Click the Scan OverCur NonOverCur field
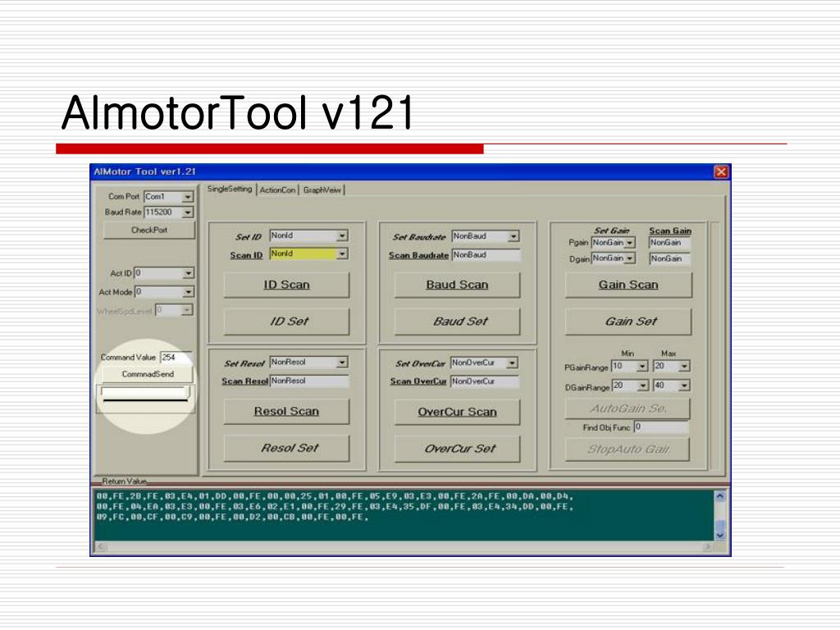Screen dimensions: 840x630 click(484, 381)
